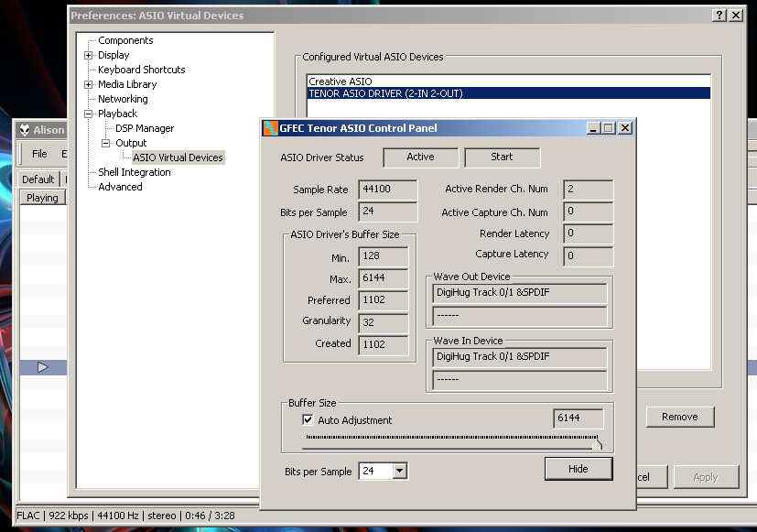Open the File menu in foobar2000

39,154
